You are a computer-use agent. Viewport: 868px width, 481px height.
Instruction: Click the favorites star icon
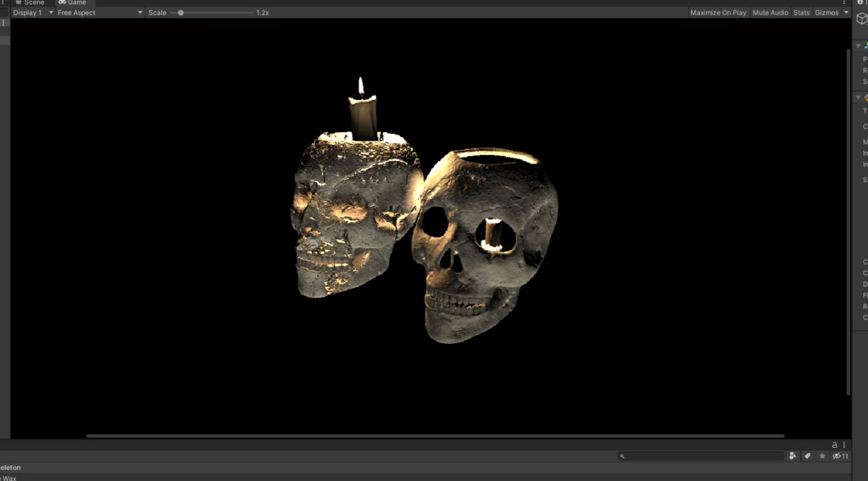[x=822, y=456]
